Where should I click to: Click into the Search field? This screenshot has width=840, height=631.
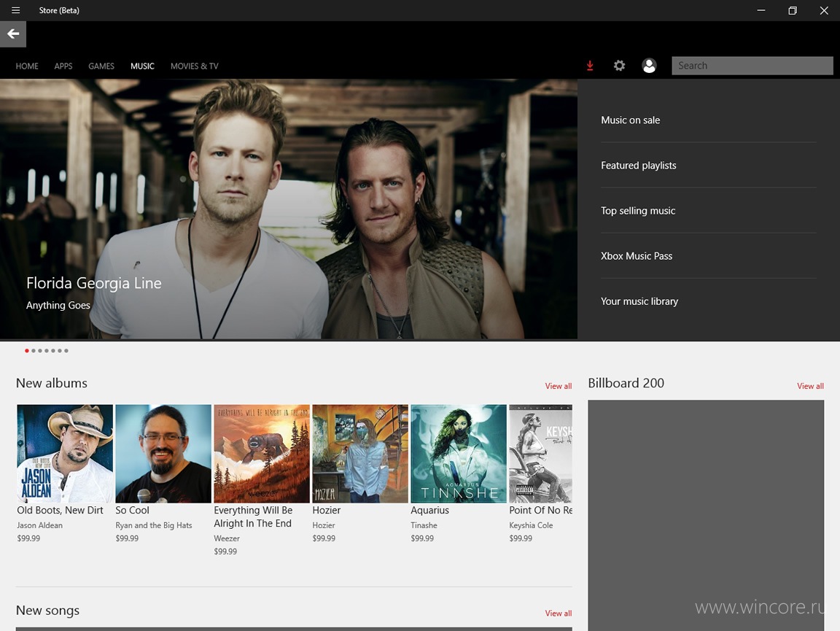[x=752, y=66]
